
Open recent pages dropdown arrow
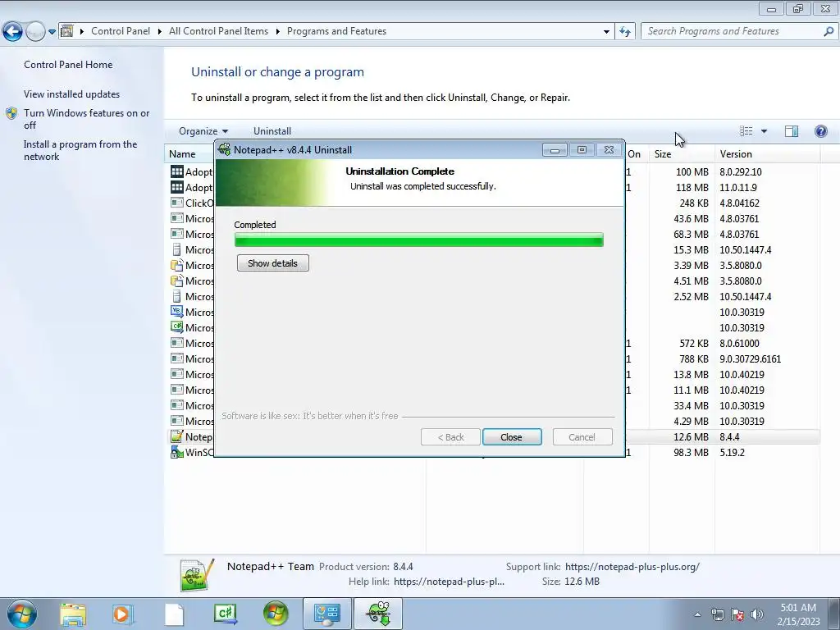pyautogui.click(x=52, y=32)
